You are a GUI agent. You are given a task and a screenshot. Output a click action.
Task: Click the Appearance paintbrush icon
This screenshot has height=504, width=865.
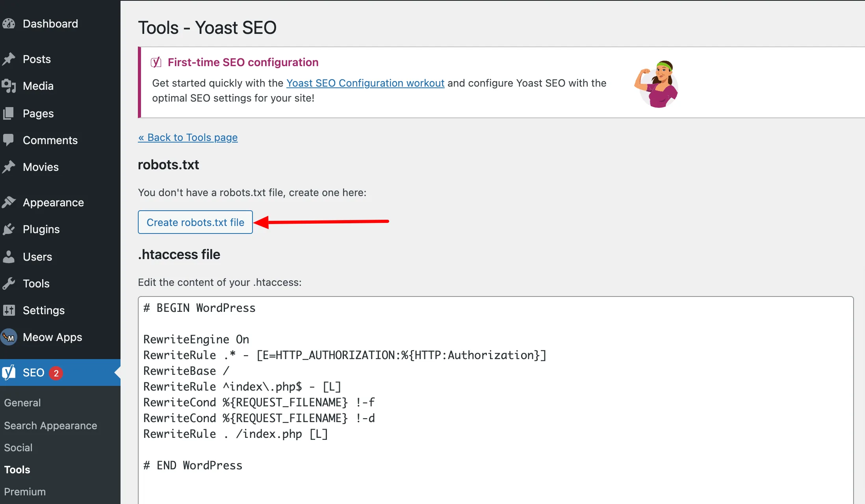click(x=9, y=202)
